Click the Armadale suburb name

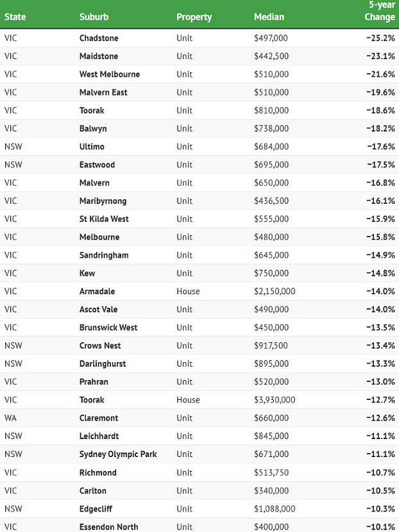pos(97,291)
